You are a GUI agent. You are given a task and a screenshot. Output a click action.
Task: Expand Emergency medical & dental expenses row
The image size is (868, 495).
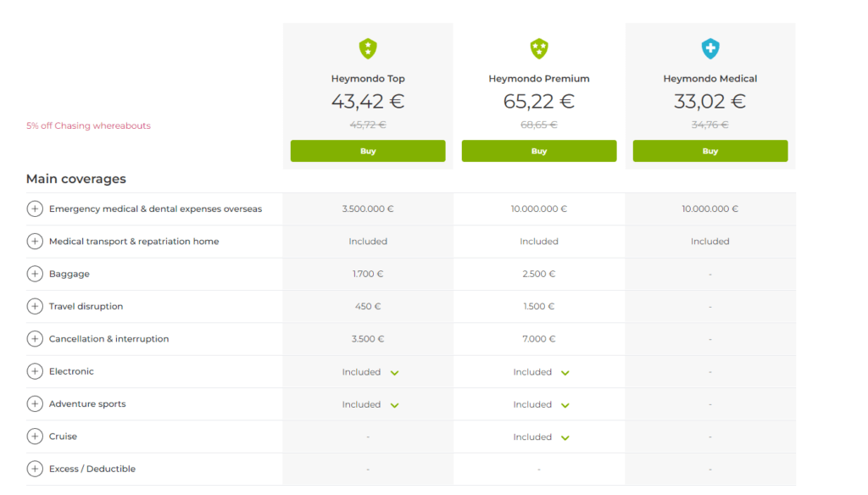point(35,209)
